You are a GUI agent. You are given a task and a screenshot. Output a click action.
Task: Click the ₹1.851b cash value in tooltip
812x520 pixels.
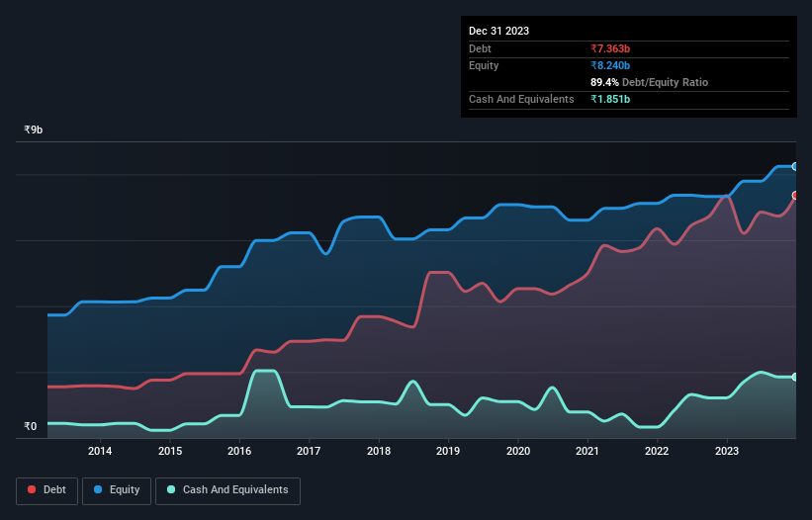click(610, 99)
